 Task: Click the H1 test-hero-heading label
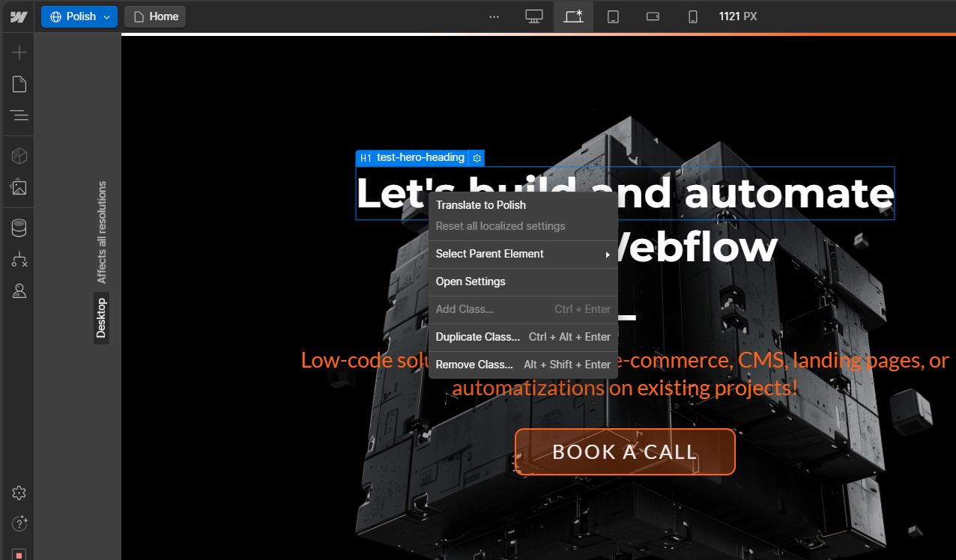point(411,158)
